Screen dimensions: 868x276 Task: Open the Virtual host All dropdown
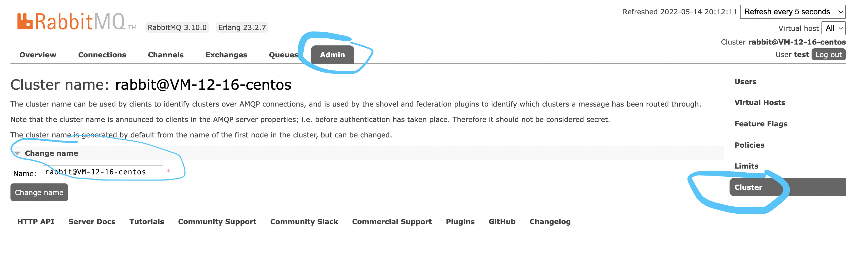point(833,28)
